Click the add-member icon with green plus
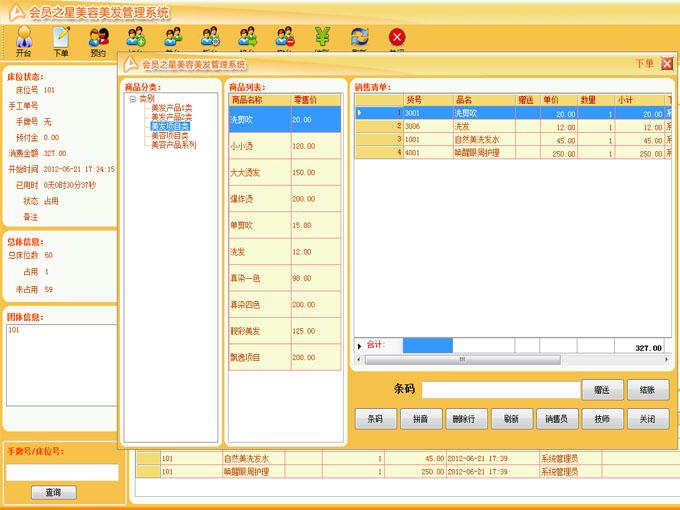The image size is (680, 510). [x=136, y=38]
